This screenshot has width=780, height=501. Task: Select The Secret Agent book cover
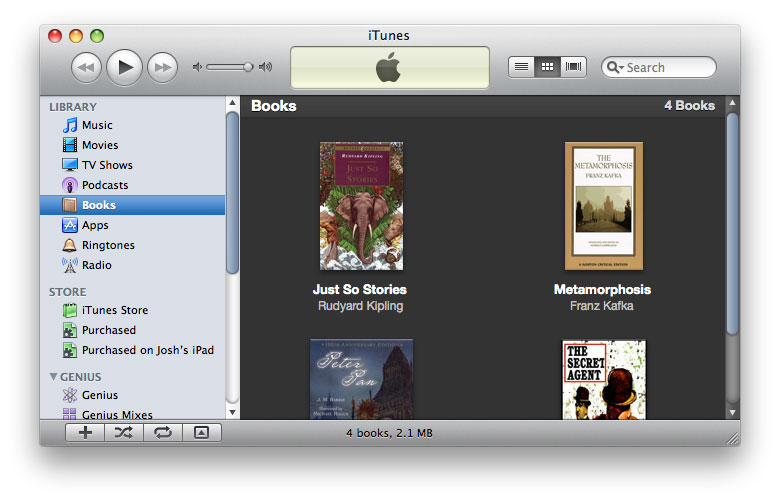coord(604,380)
